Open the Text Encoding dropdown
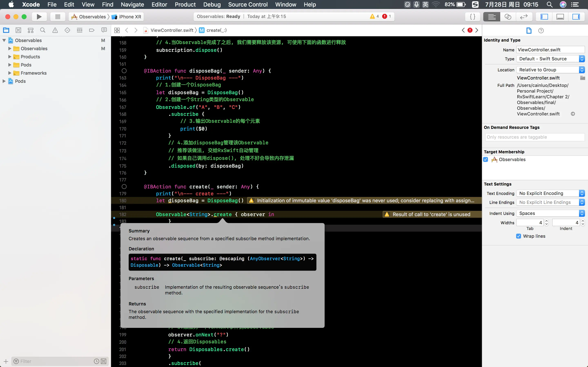The image size is (588, 367). click(x=550, y=193)
